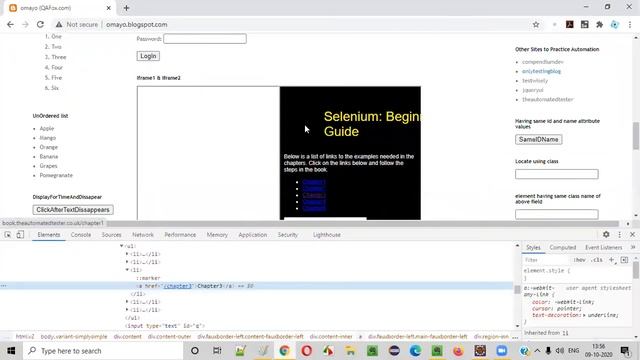Close the DevTools panel
This screenshot has height=360, width=640.
click(632, 234)
